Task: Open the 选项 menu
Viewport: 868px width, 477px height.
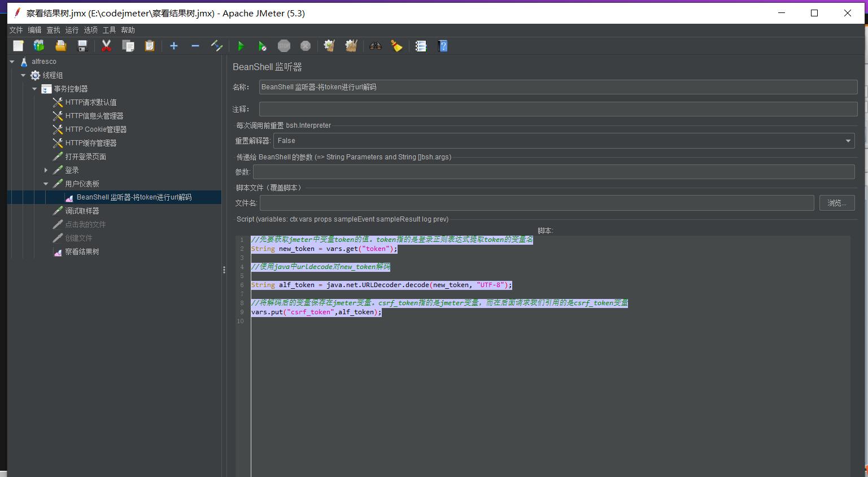Action: [x=91, y=30]
